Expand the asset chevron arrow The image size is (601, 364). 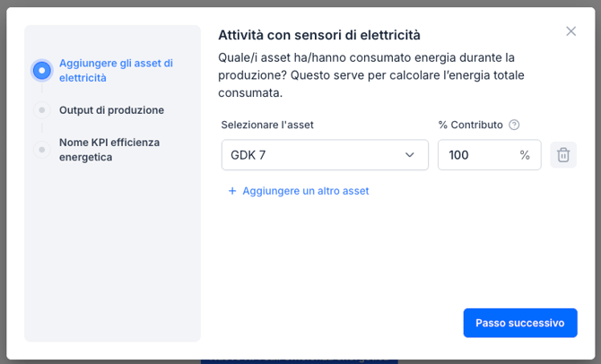pyautogui.click(x=410, y=155)
